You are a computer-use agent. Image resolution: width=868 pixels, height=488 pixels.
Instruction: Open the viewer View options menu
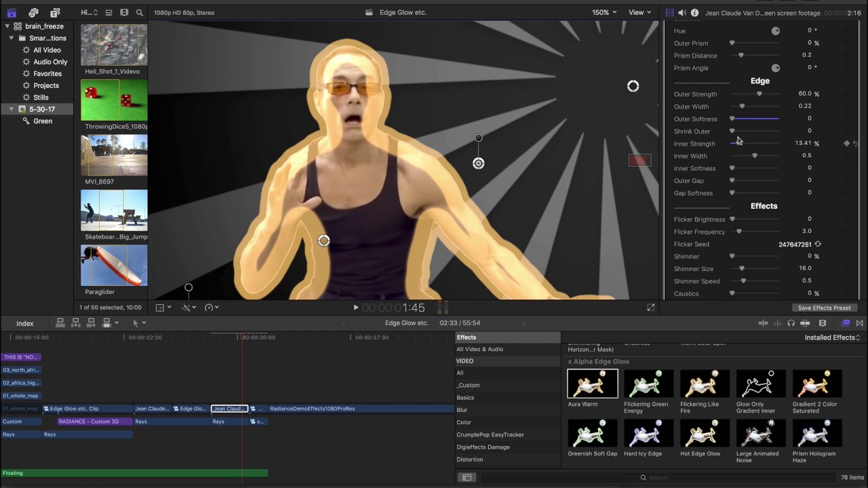coord(639,12)
